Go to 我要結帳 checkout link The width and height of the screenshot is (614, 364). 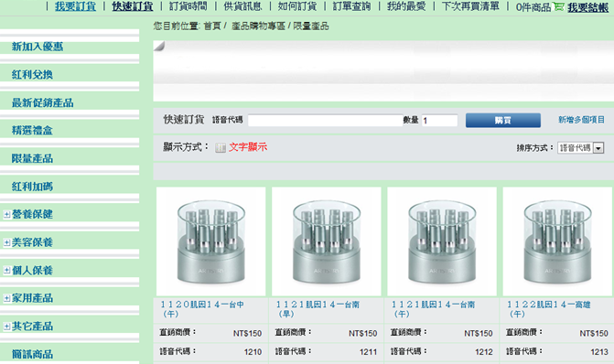click(x=588, y=7)
